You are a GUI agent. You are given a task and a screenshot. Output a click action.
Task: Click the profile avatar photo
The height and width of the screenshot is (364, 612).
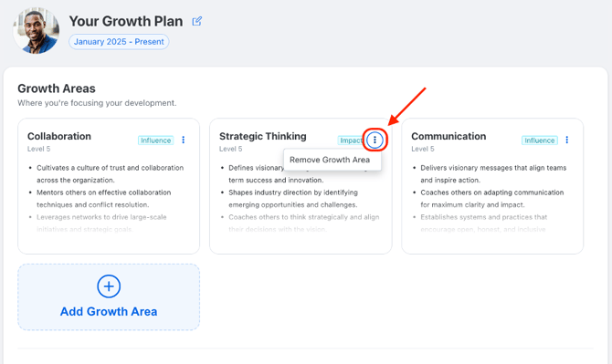coord(37,30)
